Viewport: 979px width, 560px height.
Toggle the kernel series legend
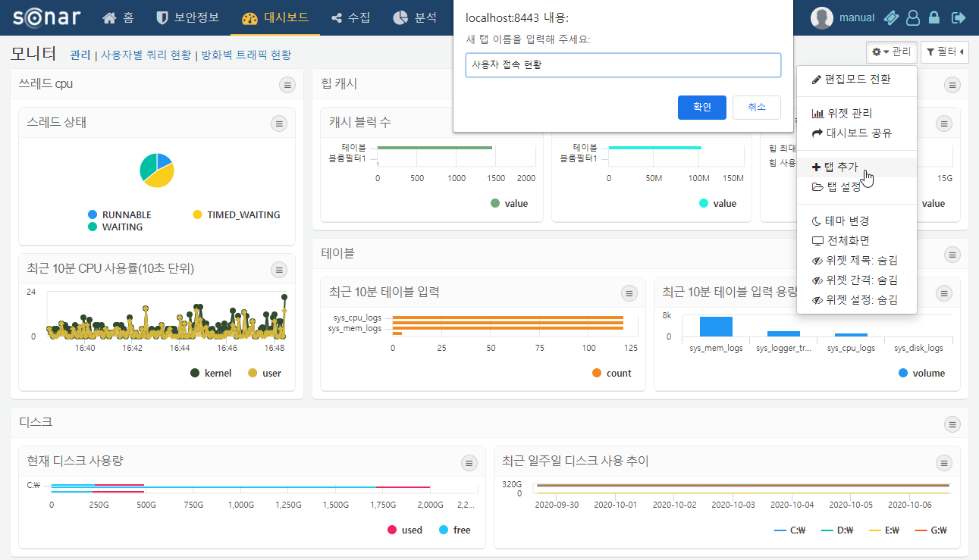(212, 373)
